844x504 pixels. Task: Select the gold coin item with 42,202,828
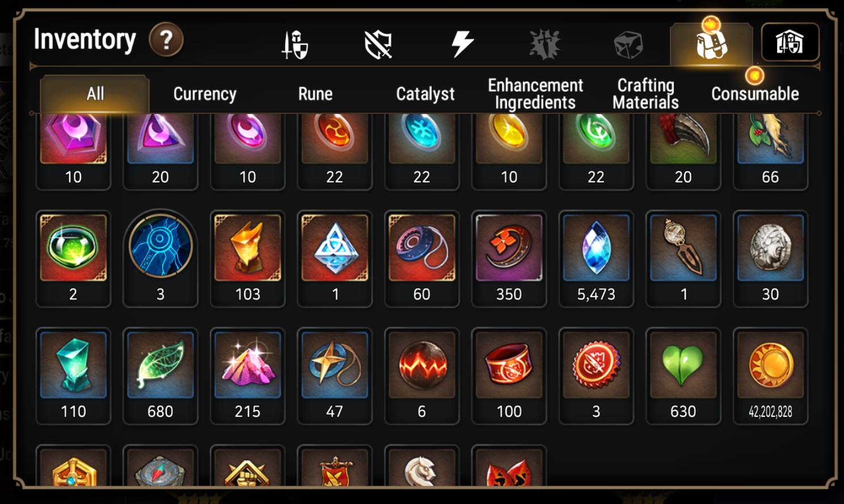point(770,376)
